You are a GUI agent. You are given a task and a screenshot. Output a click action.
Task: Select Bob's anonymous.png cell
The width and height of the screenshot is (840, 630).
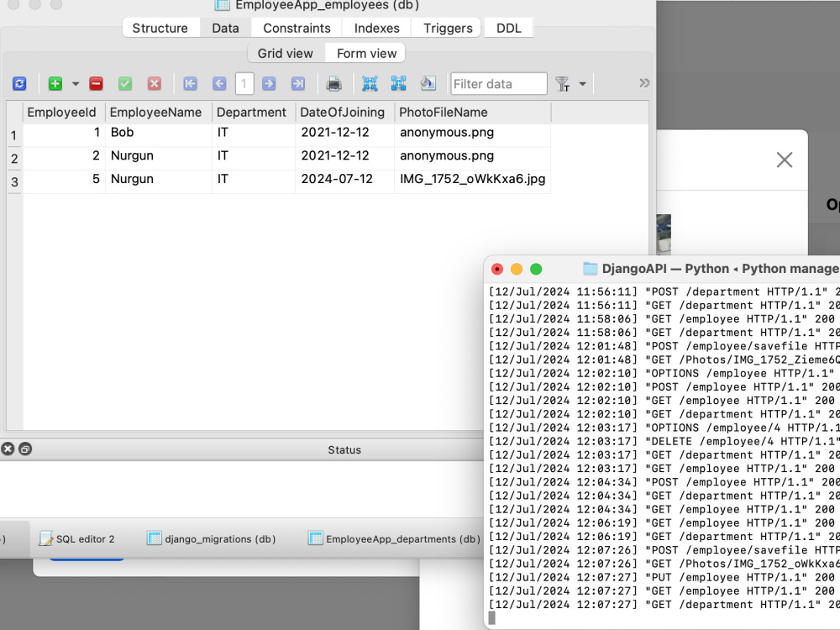(x=472, y=133)
